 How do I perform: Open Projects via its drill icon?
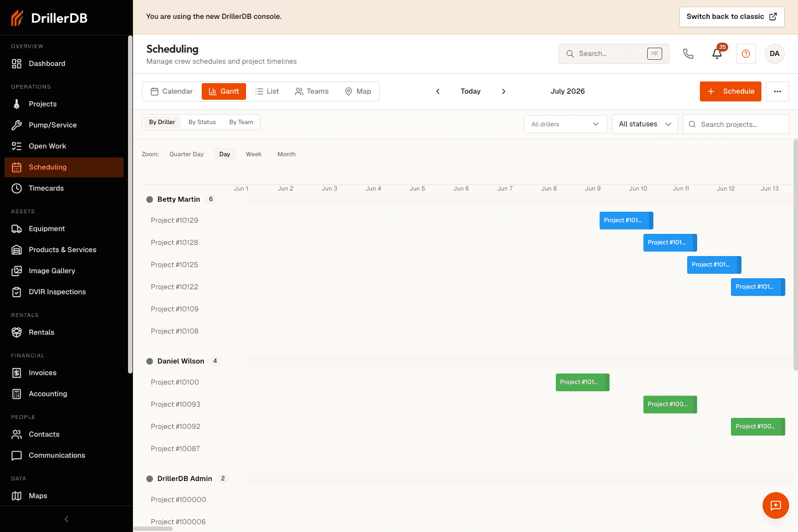(x=17, y=104)
